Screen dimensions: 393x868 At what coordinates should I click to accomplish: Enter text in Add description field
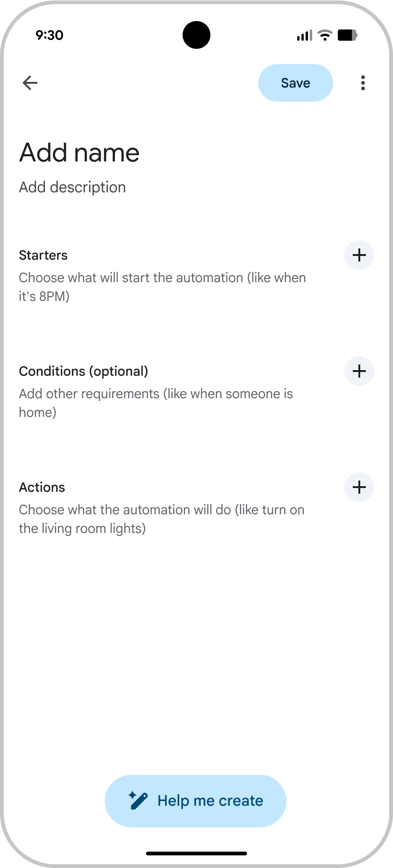[73, 187]
